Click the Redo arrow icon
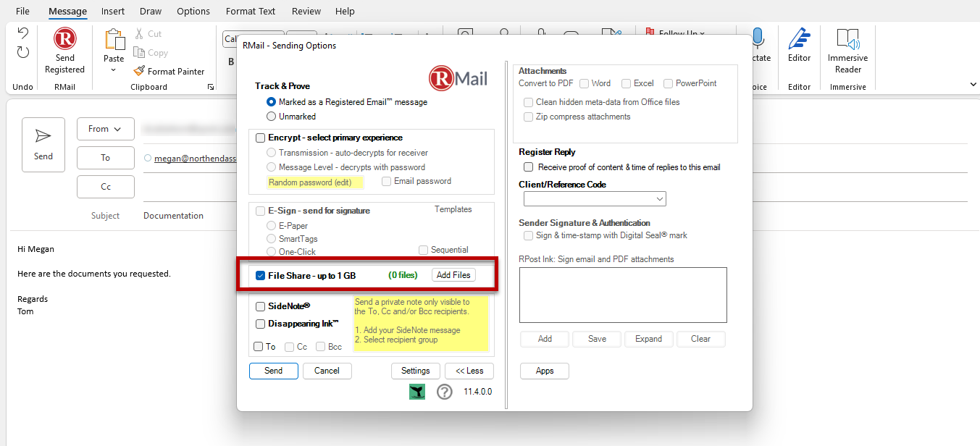 (23, 52)
